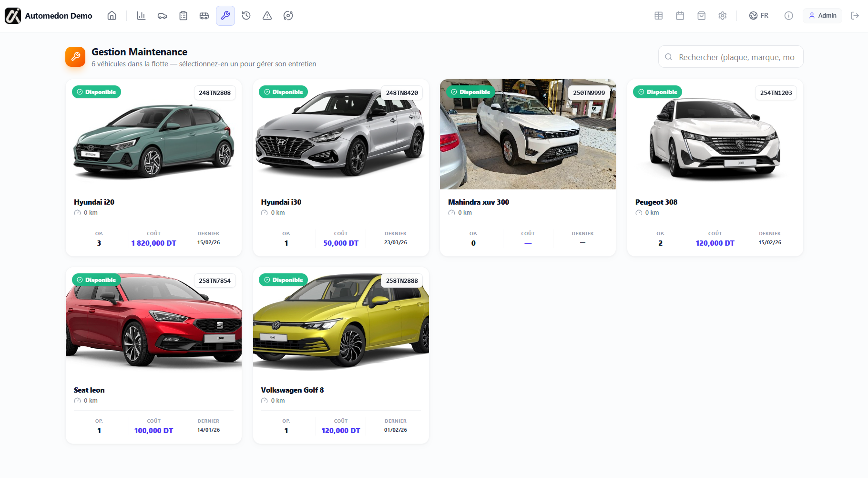
Task: Open the Mahindra xuv 300 photo
Action: click(x=528, y=135)
